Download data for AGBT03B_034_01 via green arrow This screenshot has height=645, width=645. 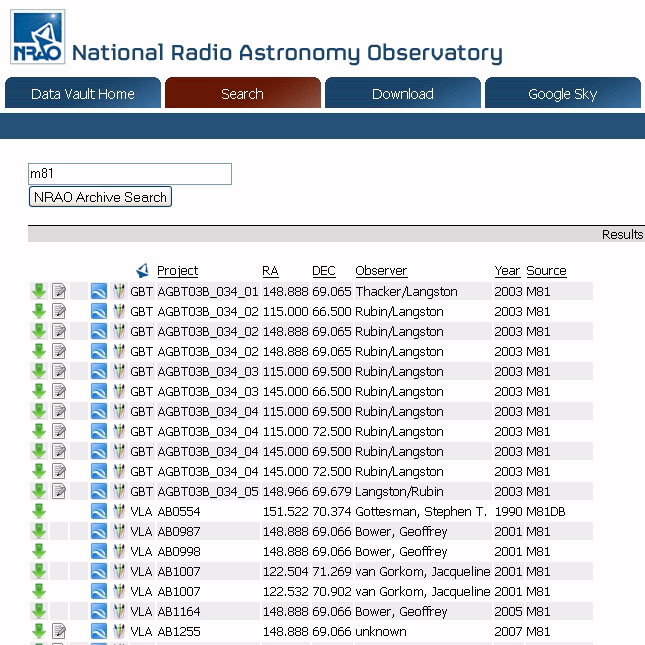coord(39,291)
